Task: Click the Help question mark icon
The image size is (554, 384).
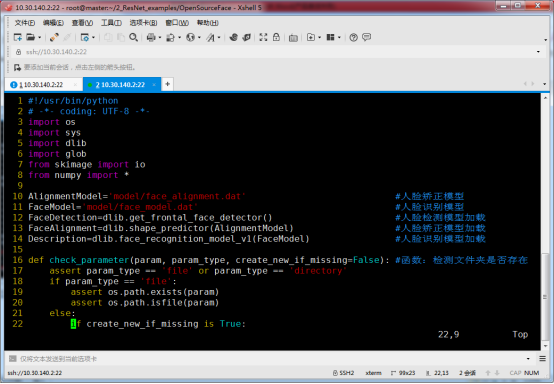Action: (353, 37)
